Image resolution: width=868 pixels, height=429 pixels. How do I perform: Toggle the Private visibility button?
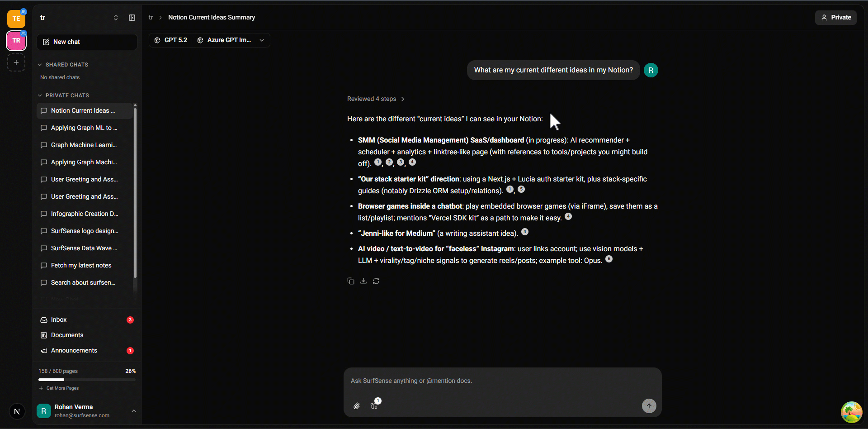click(x=835, y=18)
